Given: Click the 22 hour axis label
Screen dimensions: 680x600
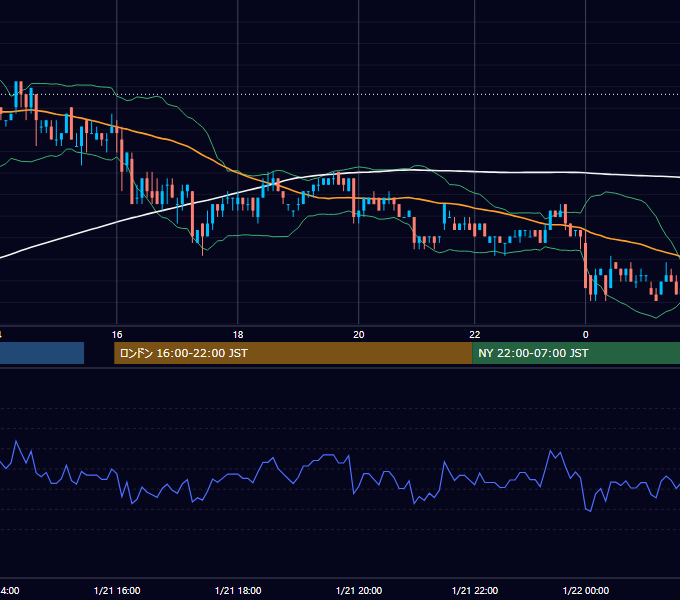Looking at the screenshot, I should tap(475, 335).
